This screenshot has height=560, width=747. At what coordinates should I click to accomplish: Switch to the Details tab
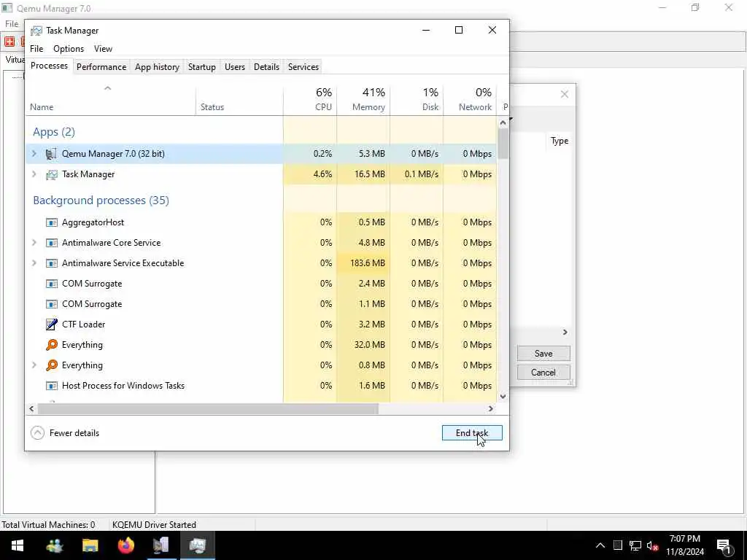tap(266, 66)
